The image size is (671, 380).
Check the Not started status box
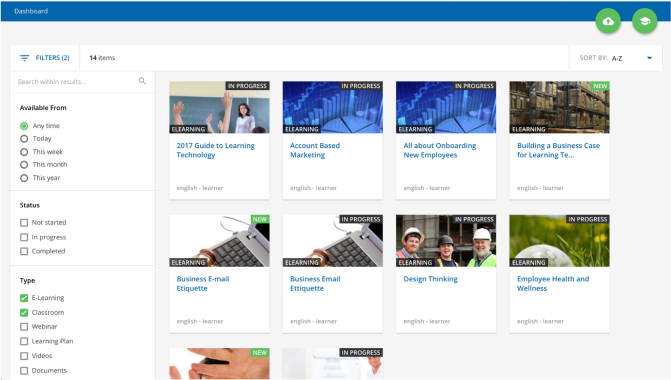24,223
